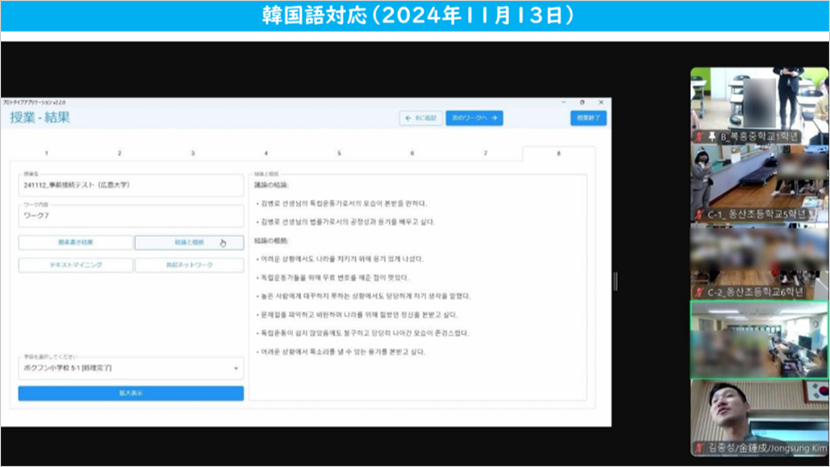Open tab number 2
The width and height of the screenshot is (830, 467).
pos(120,153)
